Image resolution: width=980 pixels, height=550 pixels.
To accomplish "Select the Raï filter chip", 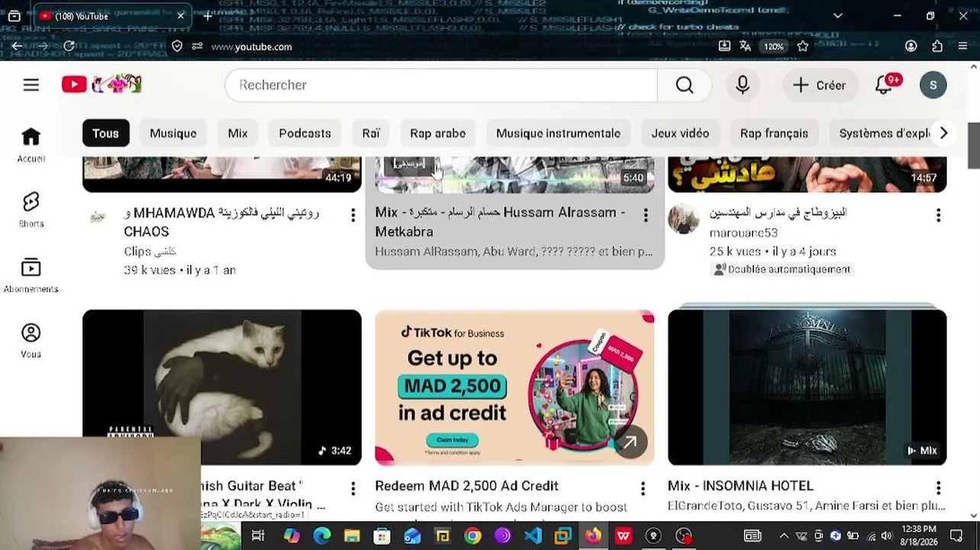I will [x=371, y=133].
